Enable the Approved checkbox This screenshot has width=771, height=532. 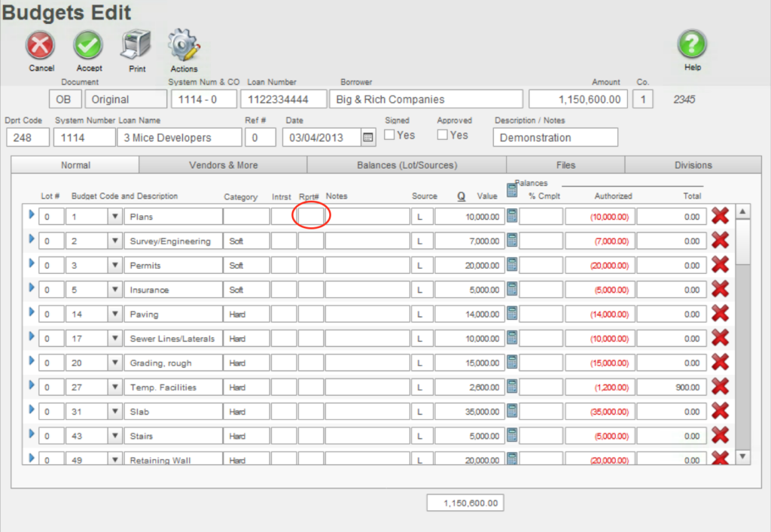click(x=442, y=135)
